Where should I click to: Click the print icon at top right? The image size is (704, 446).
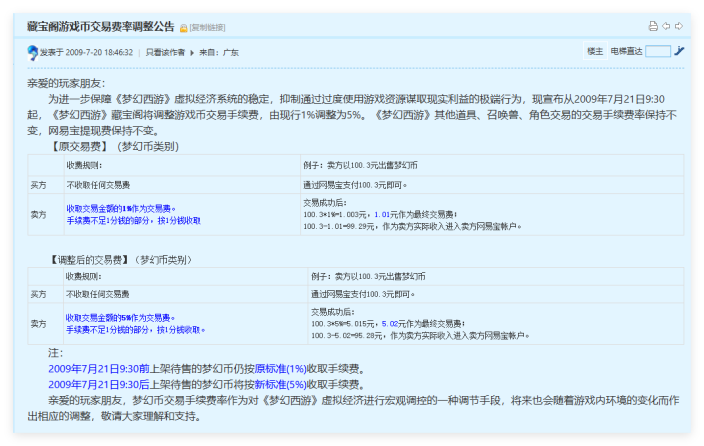click(x=653, y=26)
